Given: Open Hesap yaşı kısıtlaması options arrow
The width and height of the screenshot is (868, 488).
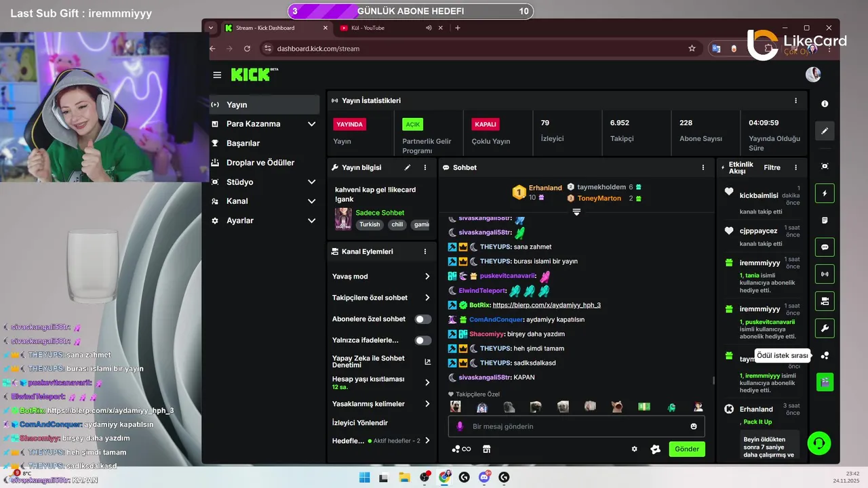Looking at the screenshot, I should [427, 383].
